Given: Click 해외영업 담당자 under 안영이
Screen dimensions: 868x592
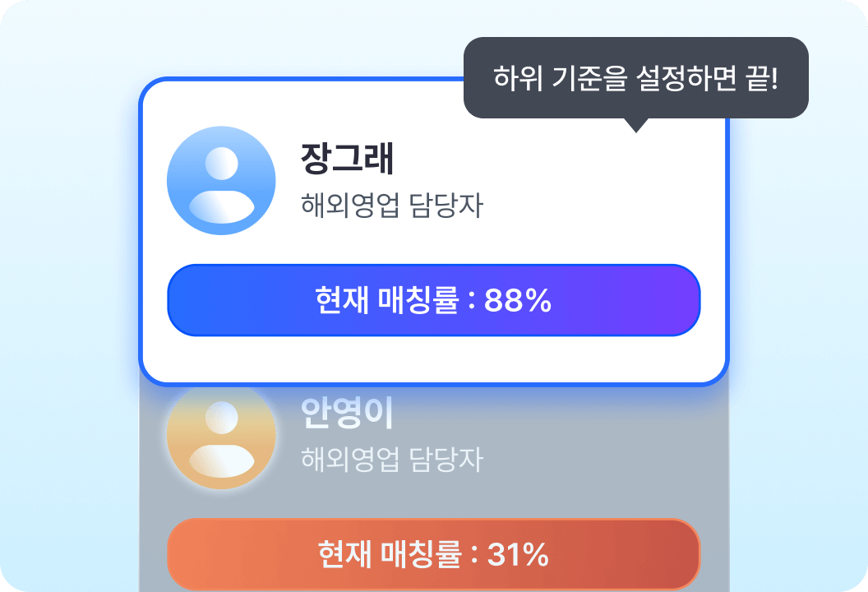Looking at the screenshot, I should click(392, 459).
